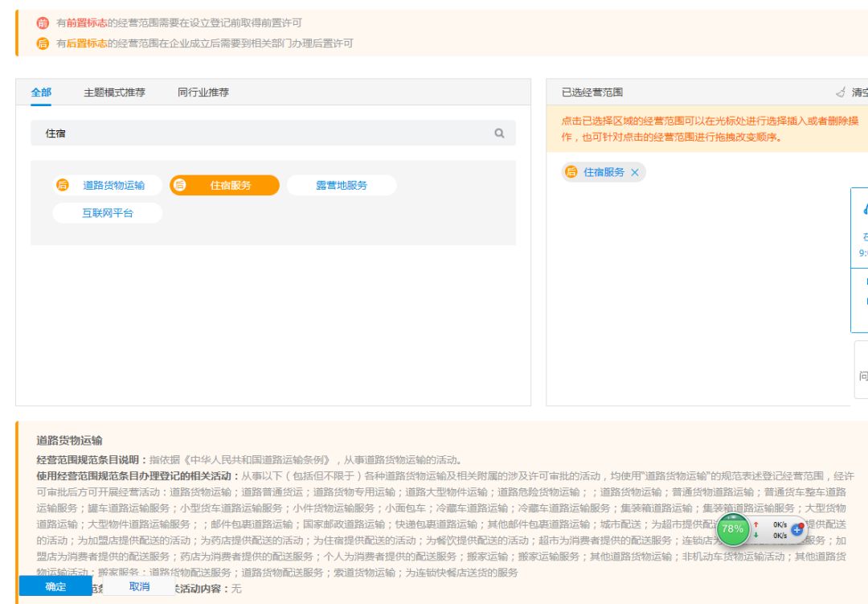Click the search magnifier icon
Screen dimensions: 868x604
tap(499, 134)
